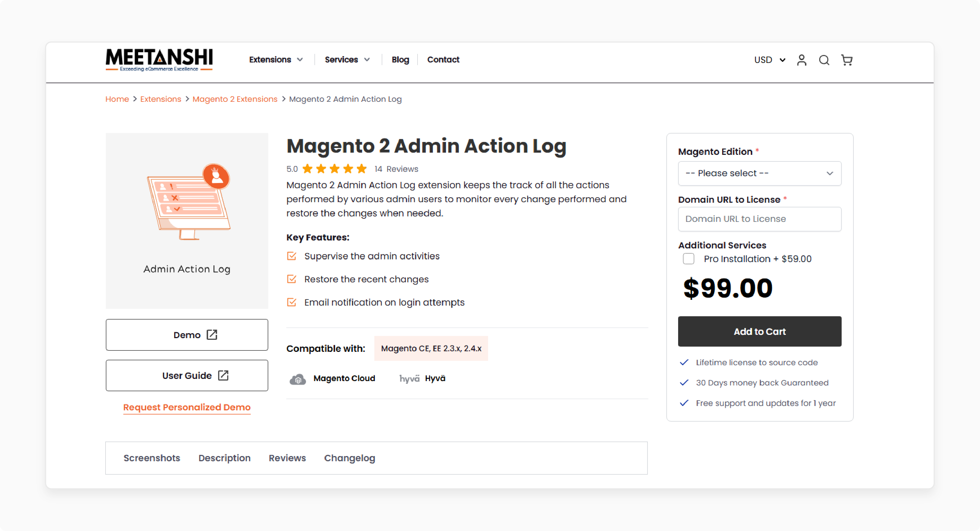Click the Hyvä label text

coord(435,378)
